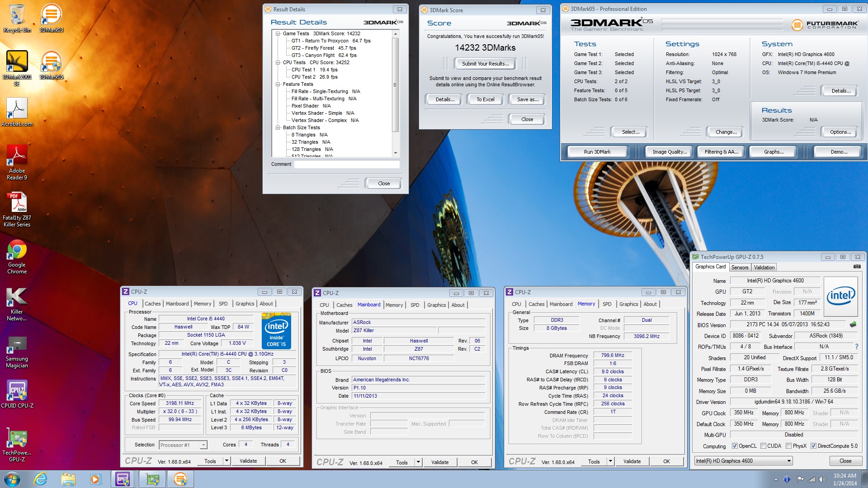This screenshot has width=868, height=488.
Task: Click the Options button under Results
Action: point(840,132)
